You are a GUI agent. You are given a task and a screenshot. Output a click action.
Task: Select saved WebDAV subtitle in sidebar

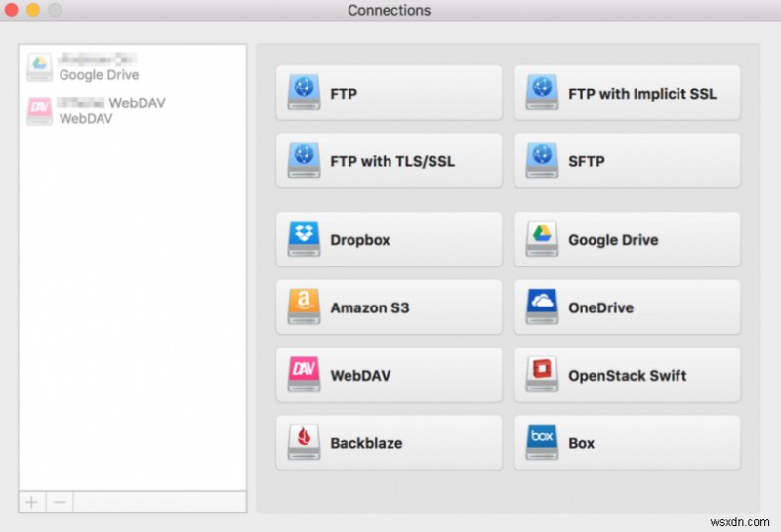tap(86, 119)
